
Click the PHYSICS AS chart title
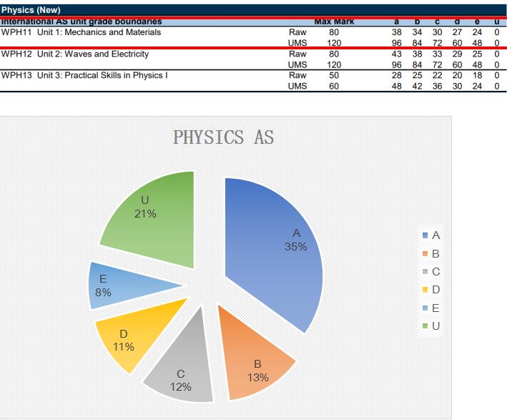(x=223, y=137)
